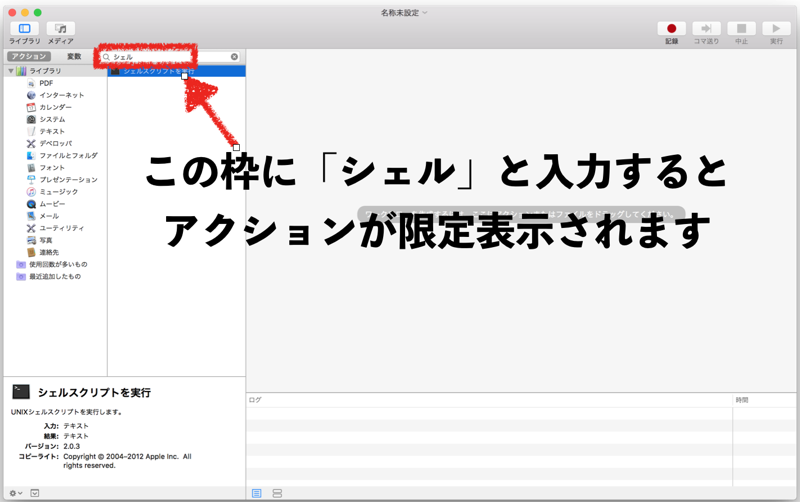800x502 pixels.
Task: Click into the シェル search field
Action: 168,57
